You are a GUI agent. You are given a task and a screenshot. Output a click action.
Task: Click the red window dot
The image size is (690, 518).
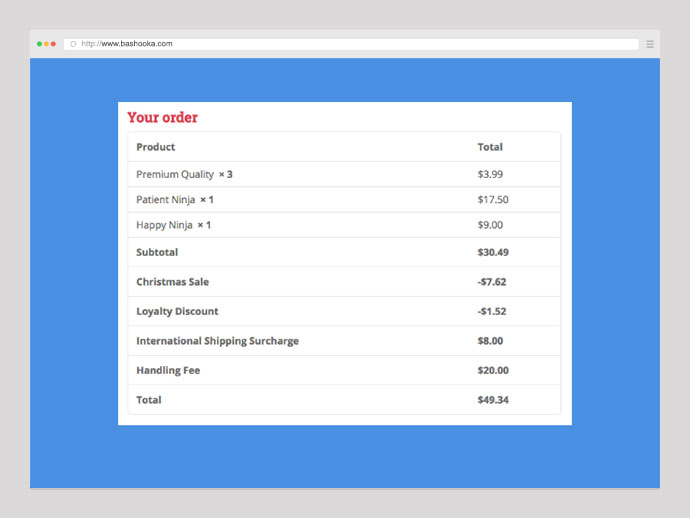coord(53,44)
